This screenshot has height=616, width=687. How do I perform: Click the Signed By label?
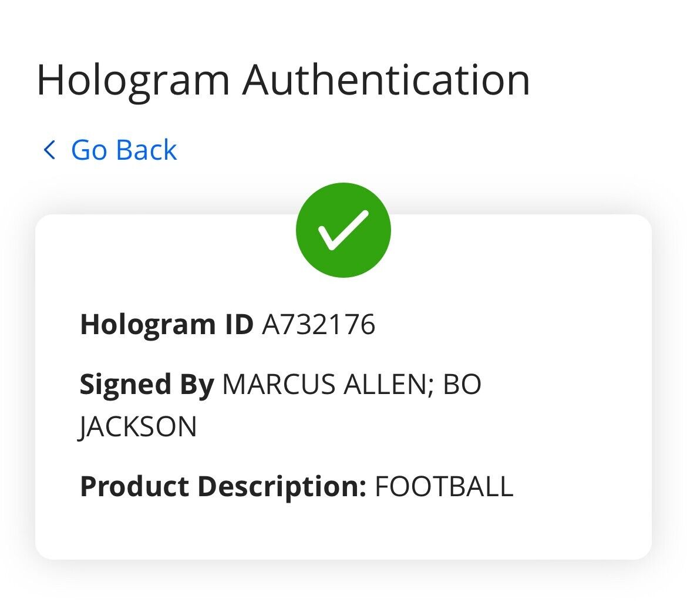147,385
